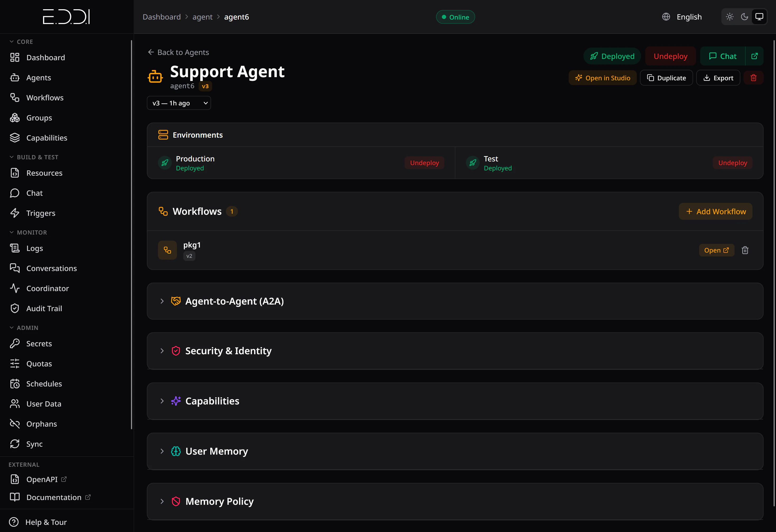Open the version selector showing v3 — 1h ago

pyautogui.click(x=179, y=103)
